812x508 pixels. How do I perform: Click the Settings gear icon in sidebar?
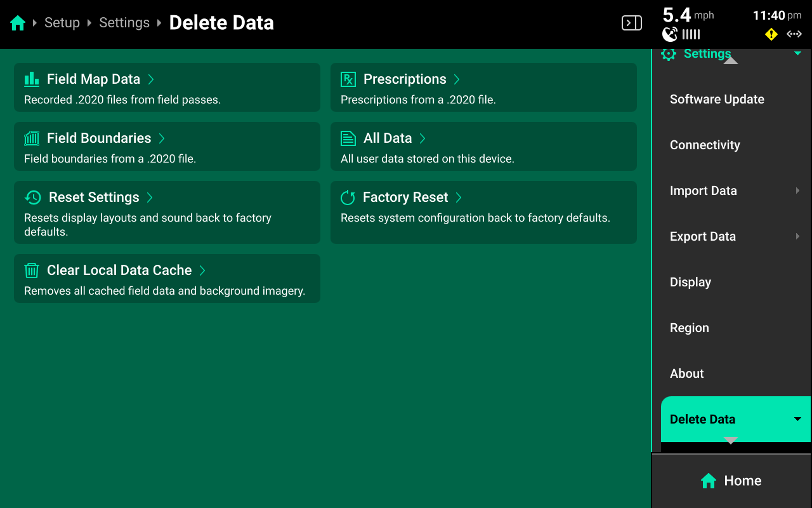click(x=669, y=54)
